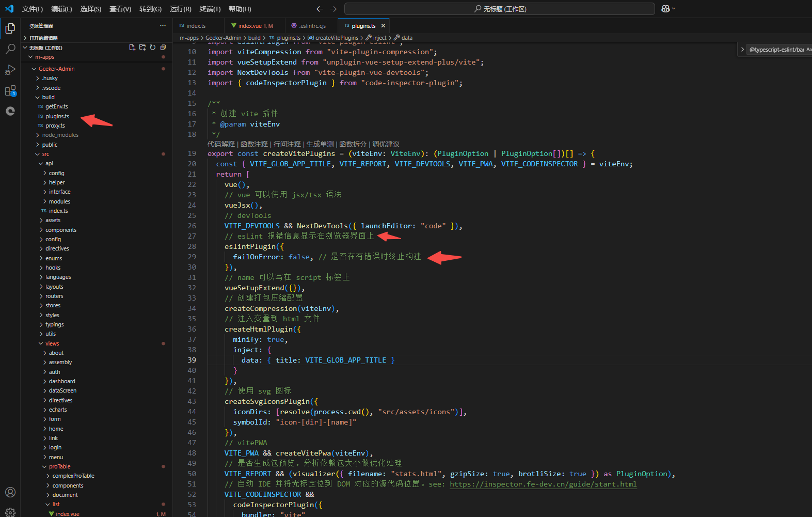The height and width of the screenshot is (517, 812).
Task: Open the inspector.fe-dev.cn guide link
Action: (x=543, y=484)
